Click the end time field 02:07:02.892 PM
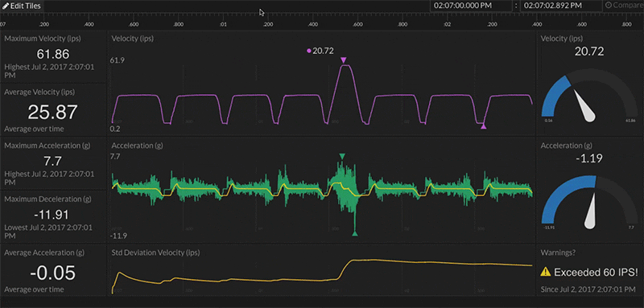The width and height of the screenshot is (644, 308). click(x=560, y=6)
